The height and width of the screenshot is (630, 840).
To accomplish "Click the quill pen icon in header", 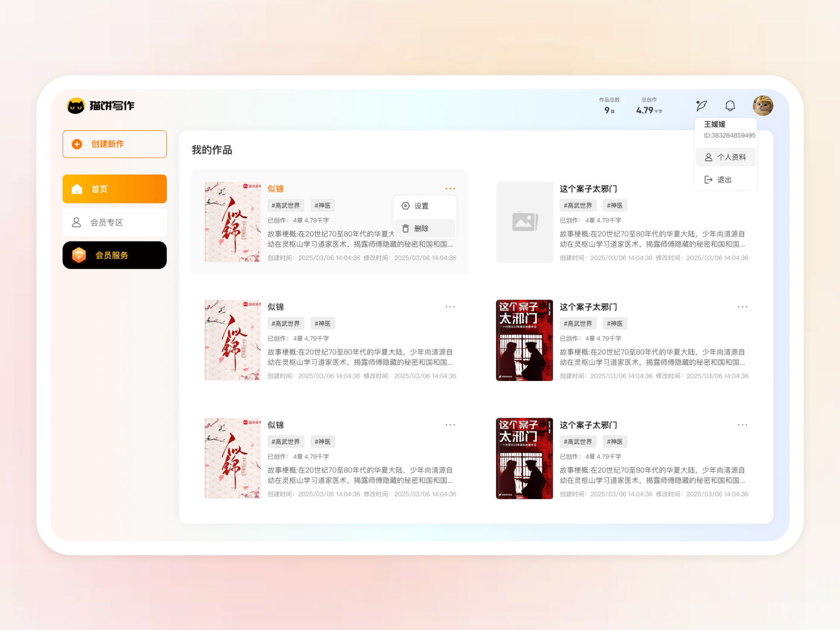I will point(701,105).
